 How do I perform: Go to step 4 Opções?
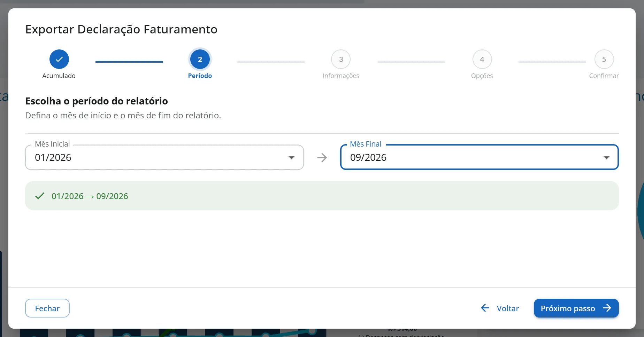(482, 59)
